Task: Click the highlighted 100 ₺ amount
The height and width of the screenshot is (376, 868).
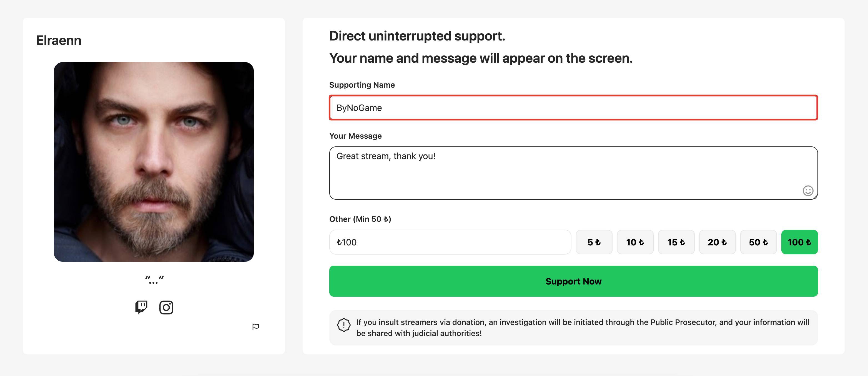Action: click(799, 242)
